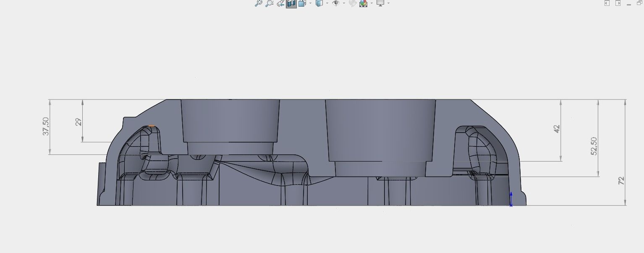Image resolution: width=644 pixels, height=253 pixels.
Task: Minimize the document window
Action: [x=629, y=4]
